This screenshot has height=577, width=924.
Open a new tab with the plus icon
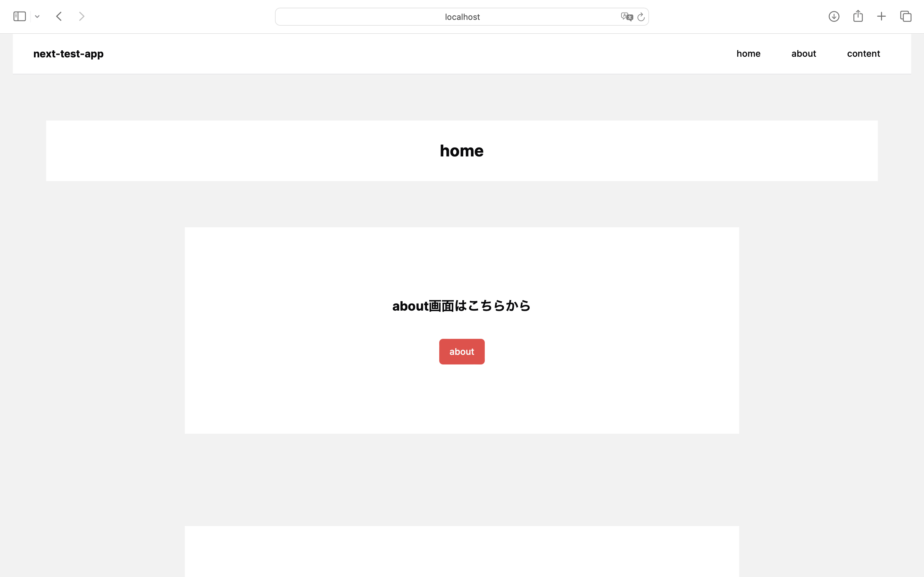tap(882, 16)
